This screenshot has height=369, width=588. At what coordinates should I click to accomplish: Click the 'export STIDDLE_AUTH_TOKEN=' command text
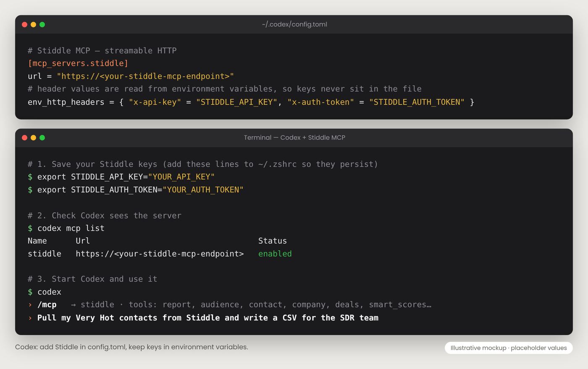point(100,190)
